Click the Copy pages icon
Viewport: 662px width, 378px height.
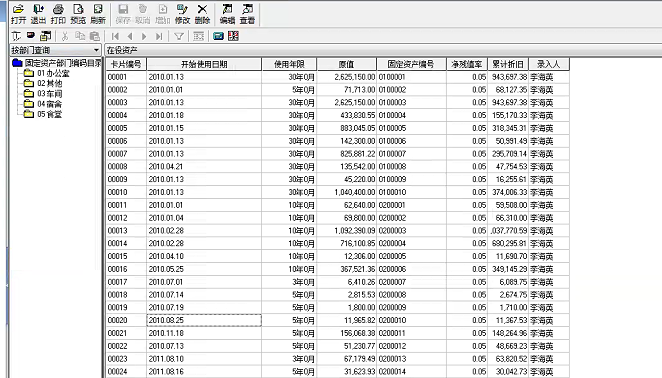(80, 36)
